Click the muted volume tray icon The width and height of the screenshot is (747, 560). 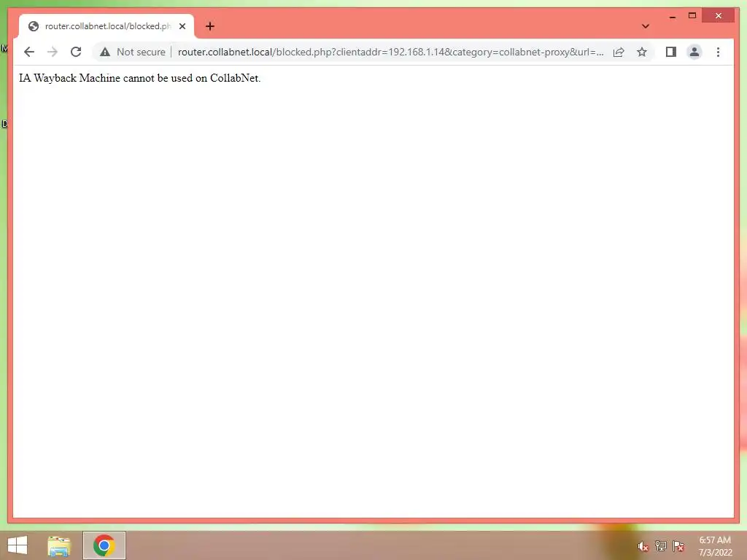(643, 547)
